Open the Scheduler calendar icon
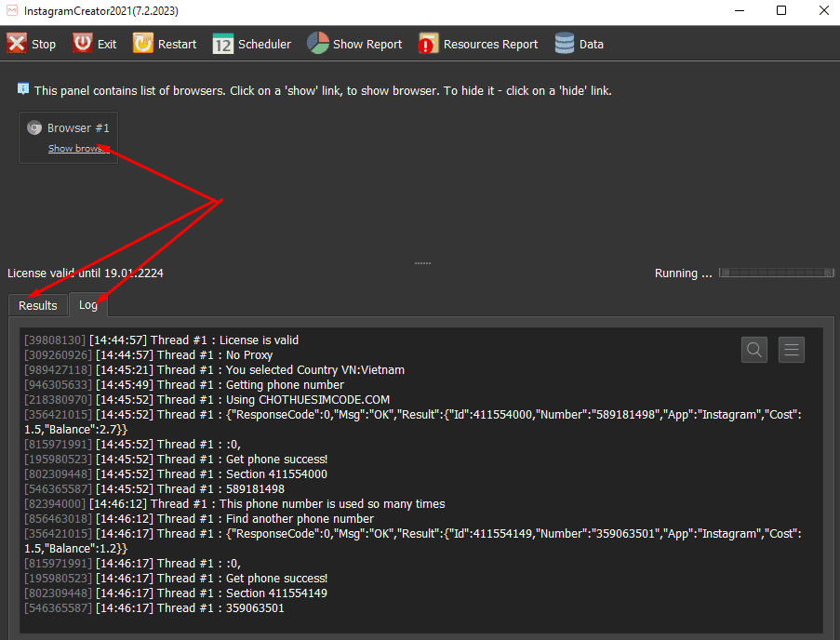 223,44
